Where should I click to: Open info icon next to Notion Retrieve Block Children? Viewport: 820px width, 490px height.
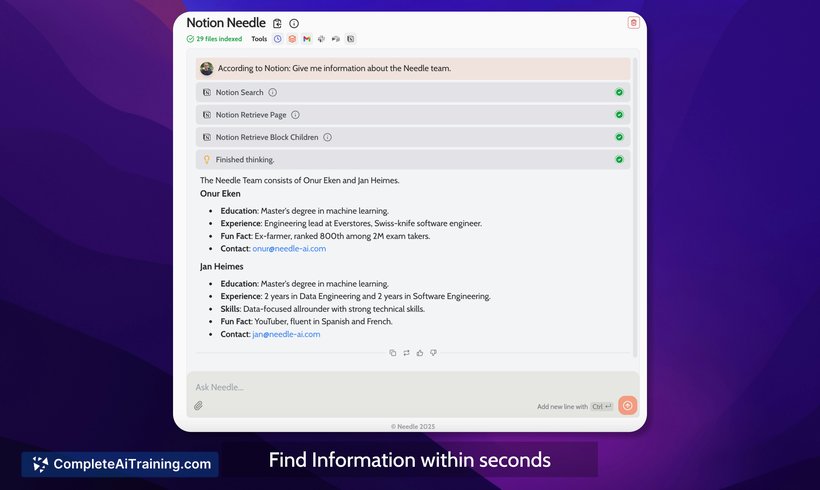click(x=327, y=138)
